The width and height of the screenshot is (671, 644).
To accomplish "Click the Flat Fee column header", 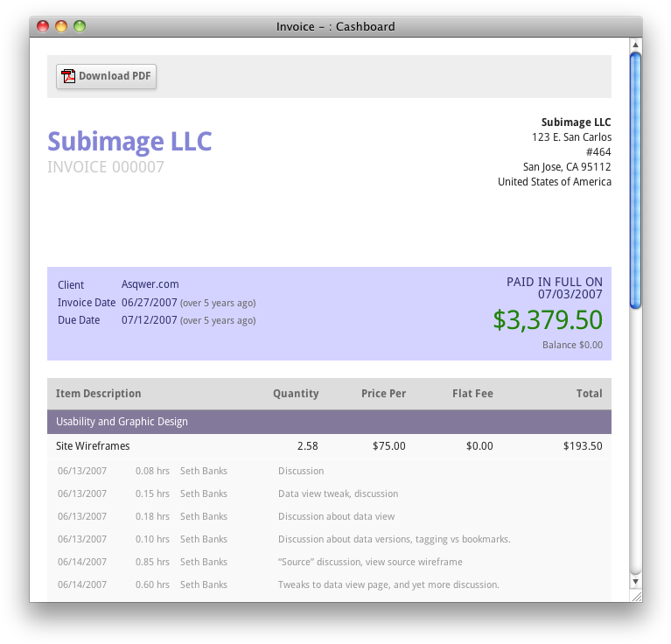I will click(x=472, y=394).
